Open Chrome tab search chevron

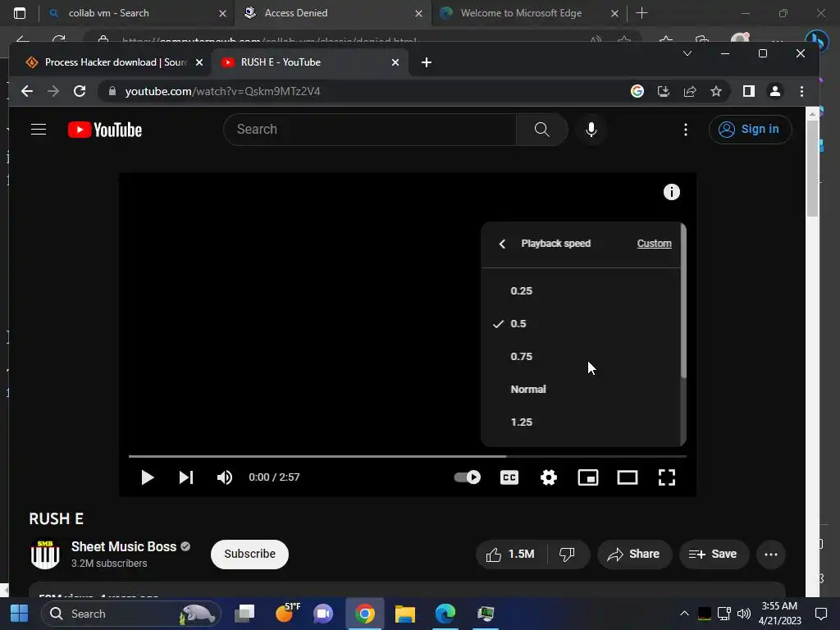pyautogui.click(x=687, y=53)
